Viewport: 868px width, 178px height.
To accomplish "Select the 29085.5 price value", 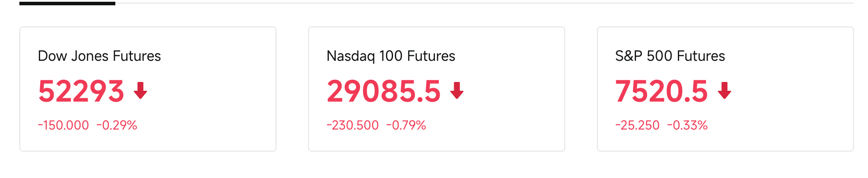I will click(x=384, y=91).
